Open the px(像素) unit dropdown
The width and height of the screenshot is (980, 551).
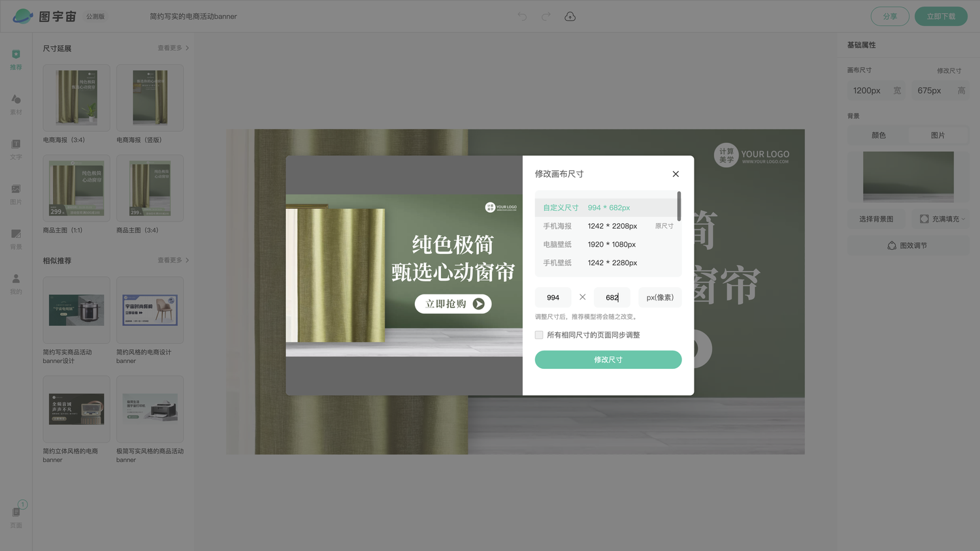[660, 298]
